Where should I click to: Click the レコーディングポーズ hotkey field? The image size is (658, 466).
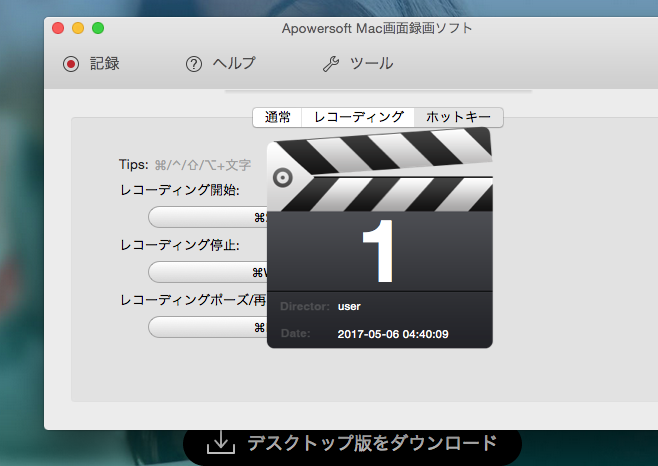[208, 327]
